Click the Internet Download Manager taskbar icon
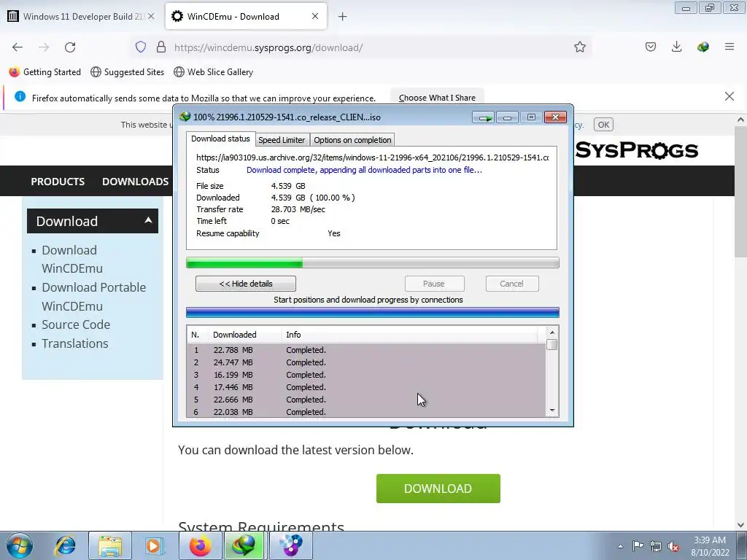This screenshot has width=747, height=560. [244, 545]
